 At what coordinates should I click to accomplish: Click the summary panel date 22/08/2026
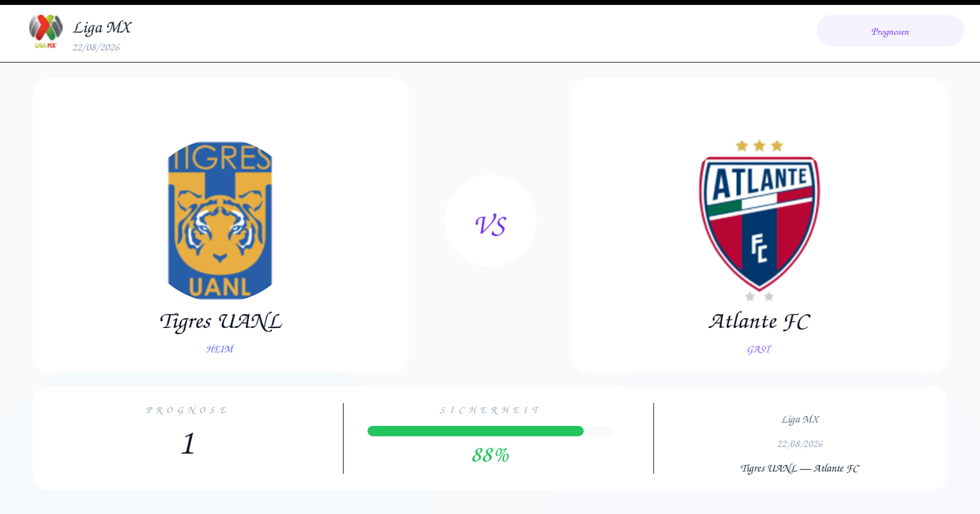[800, 444]
